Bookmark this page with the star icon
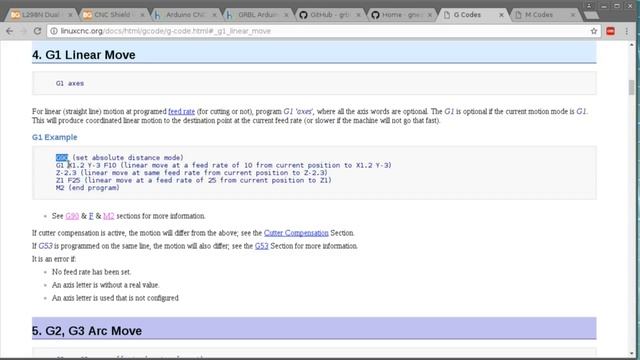 coord(594,31)
